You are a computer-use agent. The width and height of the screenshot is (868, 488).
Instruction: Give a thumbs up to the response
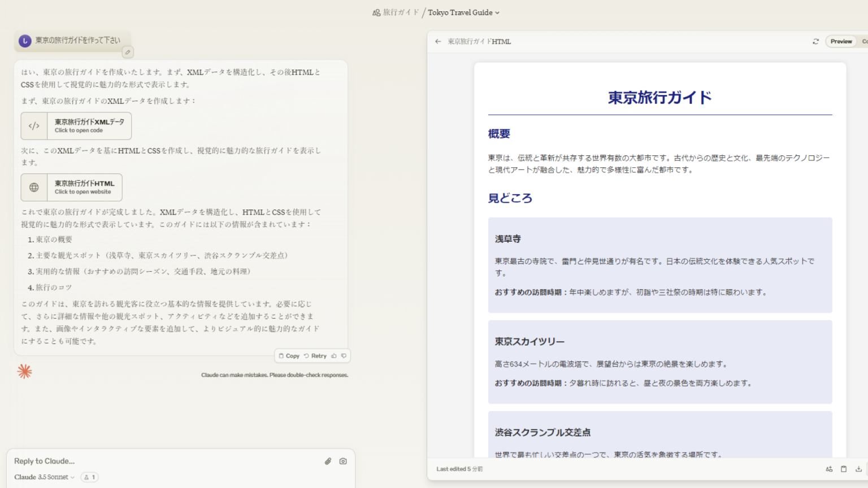point(335,356)
